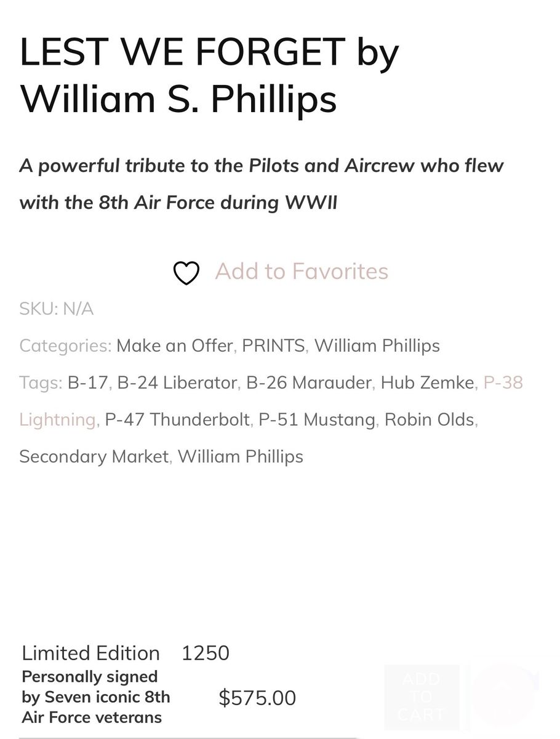Click the faint circular icon beside Add to Cart
Screen dimensions: 560x739
point(503,695)
